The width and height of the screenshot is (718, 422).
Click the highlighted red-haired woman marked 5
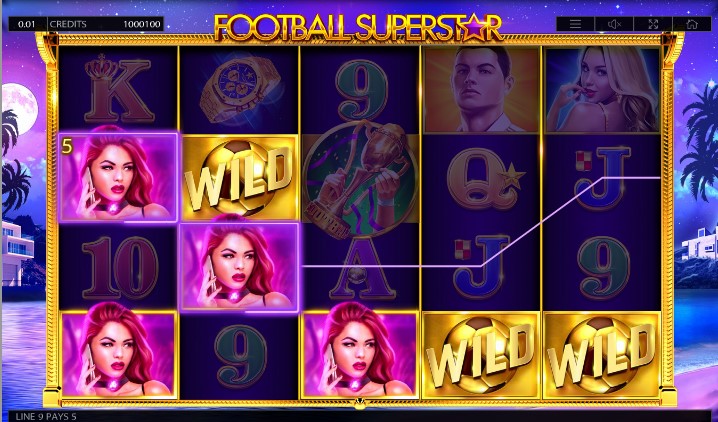pyautogui.click(x=118, y=178)
